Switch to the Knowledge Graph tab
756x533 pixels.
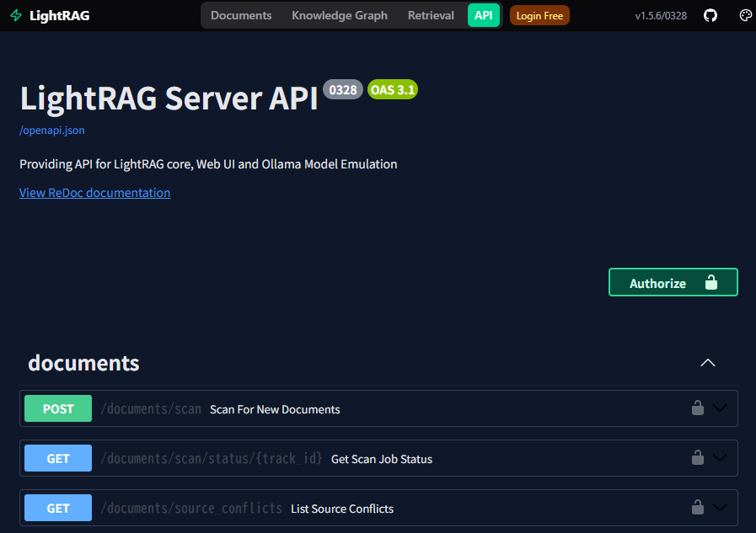pyautogui.click(x=340, y=15)
